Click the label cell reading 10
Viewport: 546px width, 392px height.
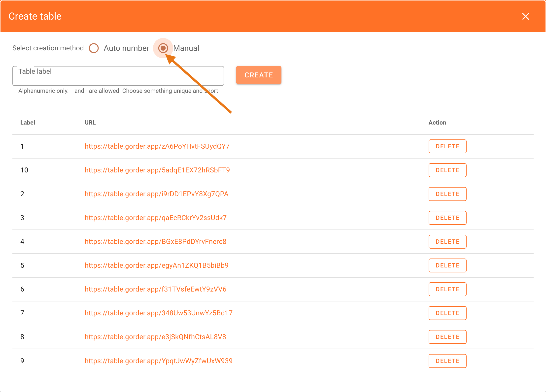tap(24, 170)
